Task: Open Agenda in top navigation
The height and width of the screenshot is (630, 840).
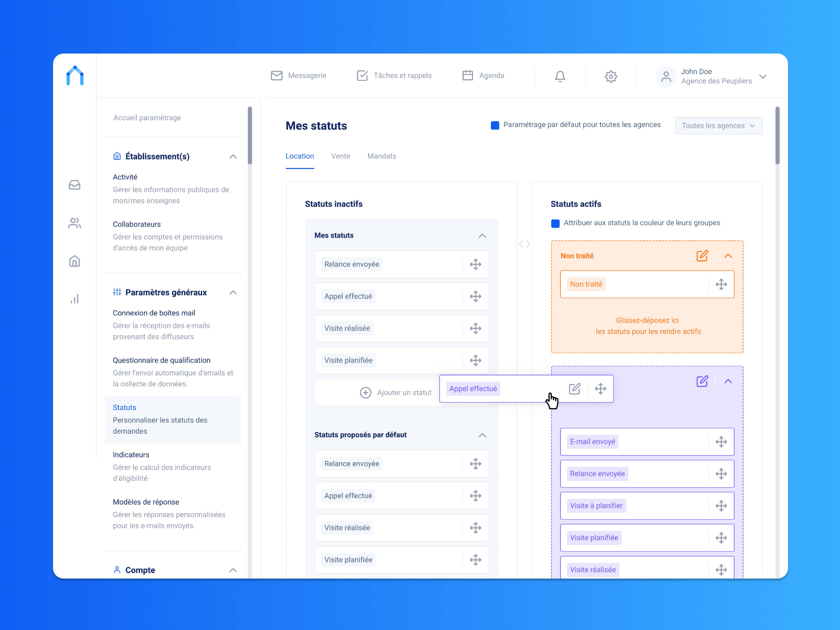Action: tap(483, 76)
